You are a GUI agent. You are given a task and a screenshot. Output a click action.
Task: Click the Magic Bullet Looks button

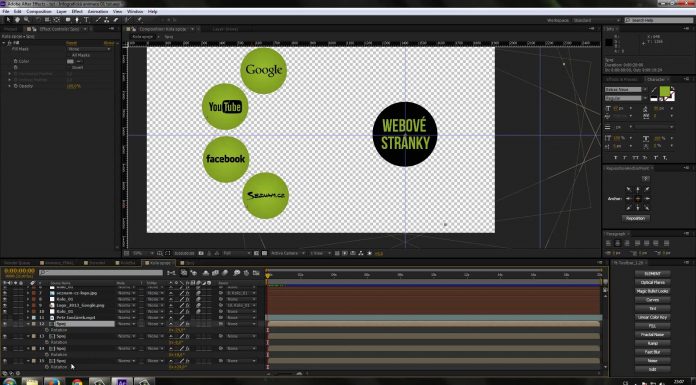652,291
